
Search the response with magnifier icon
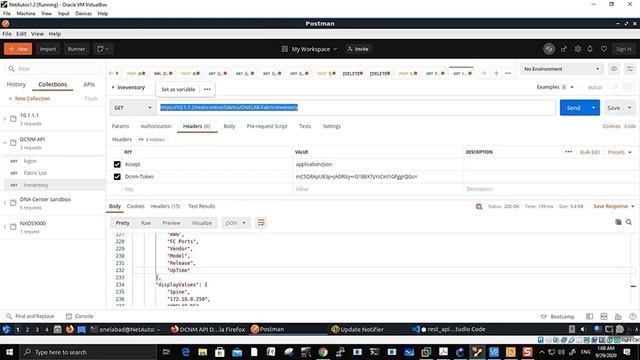tap(629, 222)
